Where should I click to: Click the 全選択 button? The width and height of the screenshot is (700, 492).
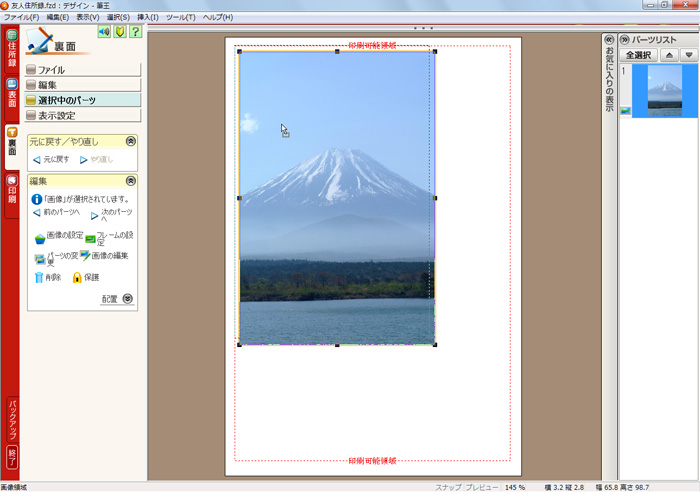point(637,55)
